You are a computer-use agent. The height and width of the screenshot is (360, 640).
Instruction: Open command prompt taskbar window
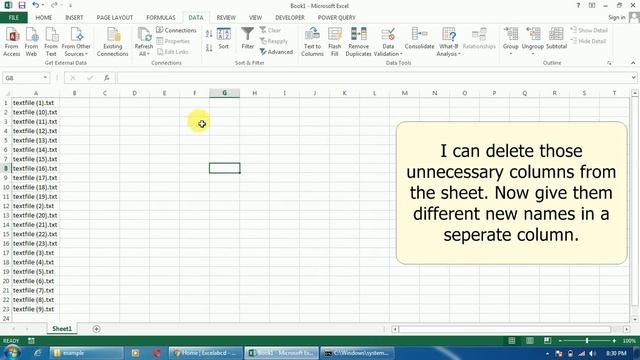coord(357,353)
